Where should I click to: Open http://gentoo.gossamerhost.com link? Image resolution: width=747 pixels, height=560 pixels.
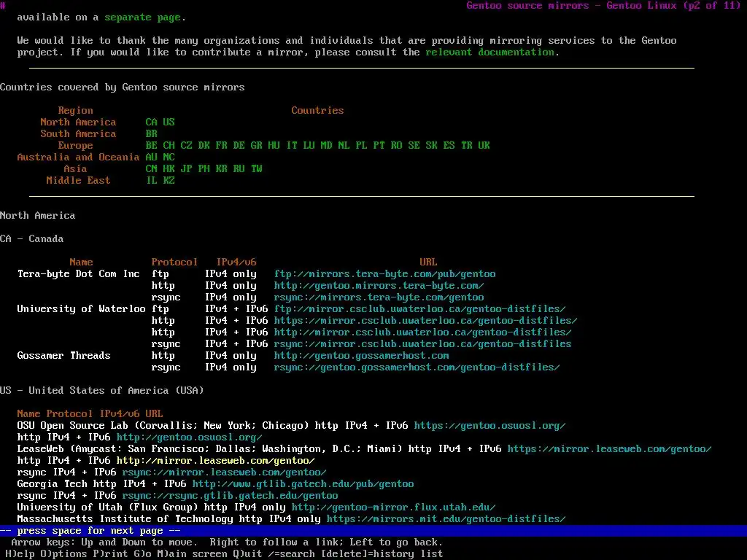coord(362,356)
